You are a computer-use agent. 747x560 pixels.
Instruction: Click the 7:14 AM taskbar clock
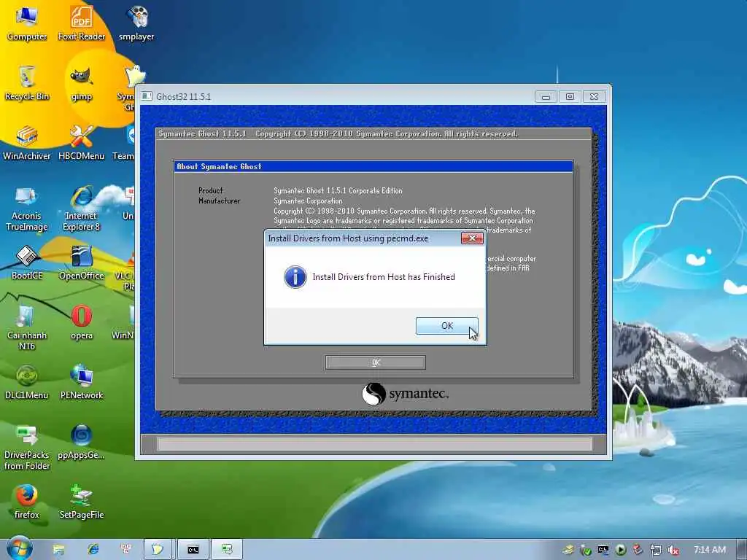(x=709, y=550)
